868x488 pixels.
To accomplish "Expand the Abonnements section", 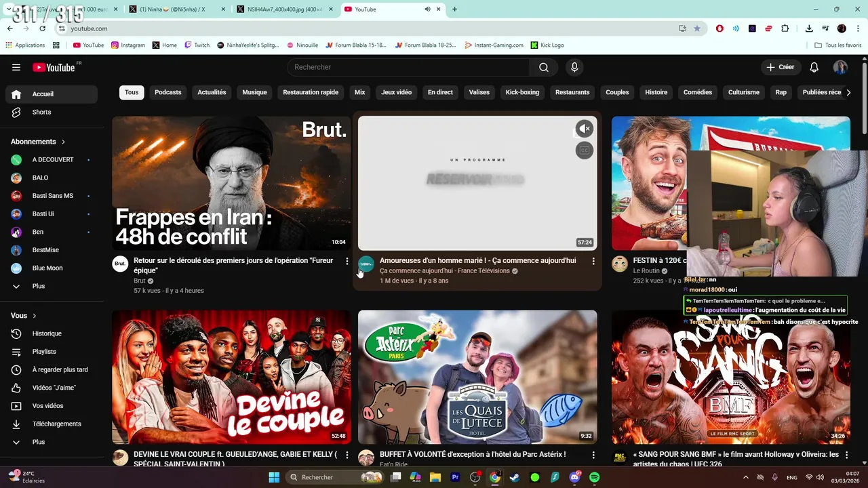I will point(38,142).
